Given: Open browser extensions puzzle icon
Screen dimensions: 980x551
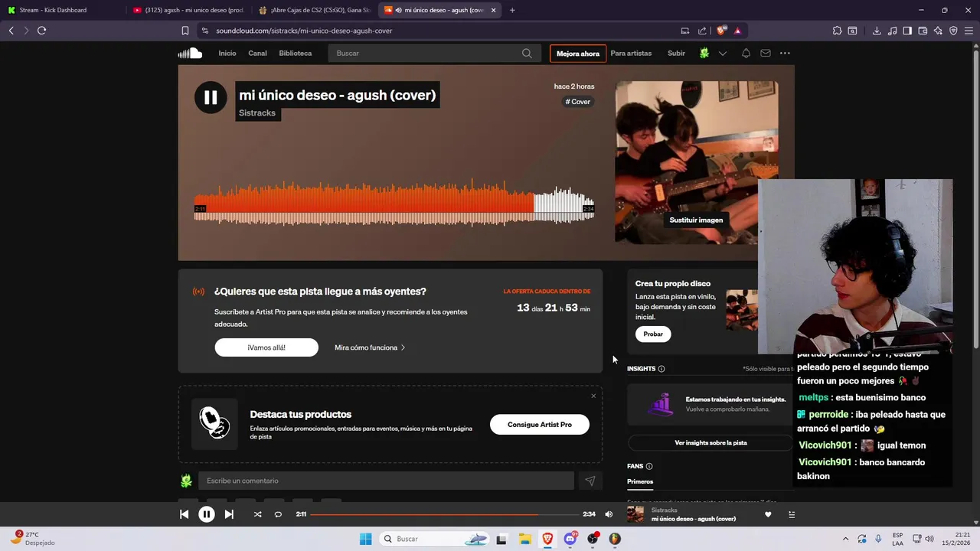Looking at the screenshot, I should coord(837,31).
